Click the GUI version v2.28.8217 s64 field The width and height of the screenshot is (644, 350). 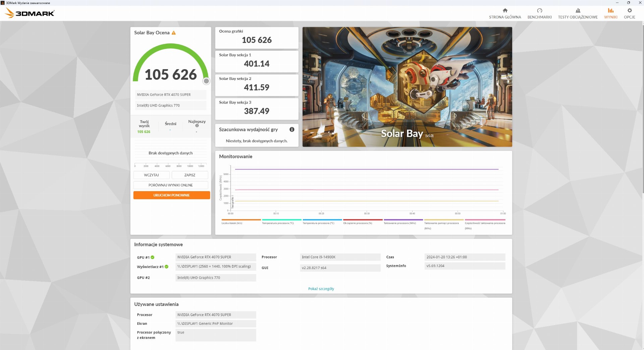pyautogui.click(x=340, y=268)
